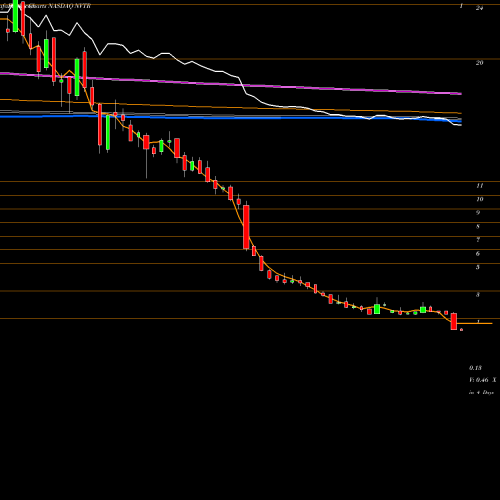500x500 pixels.
Task: Click the thick blue moving average line
Action: 231,117
